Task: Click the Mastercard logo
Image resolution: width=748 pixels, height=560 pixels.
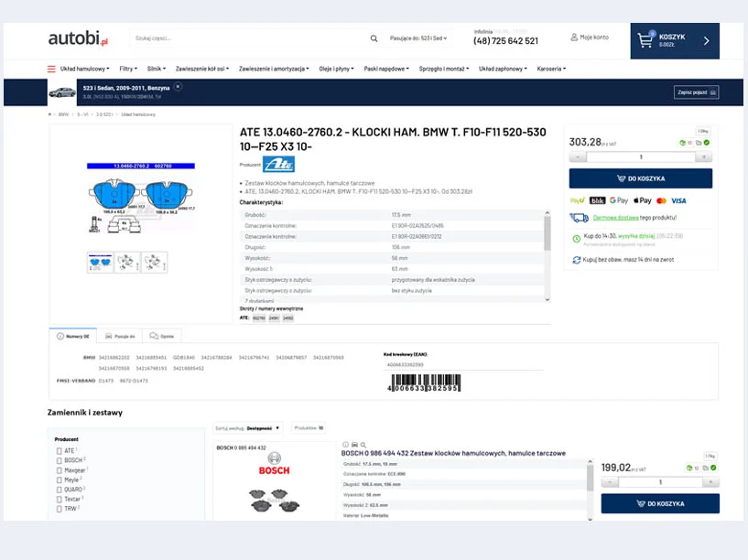Action: 661,200
